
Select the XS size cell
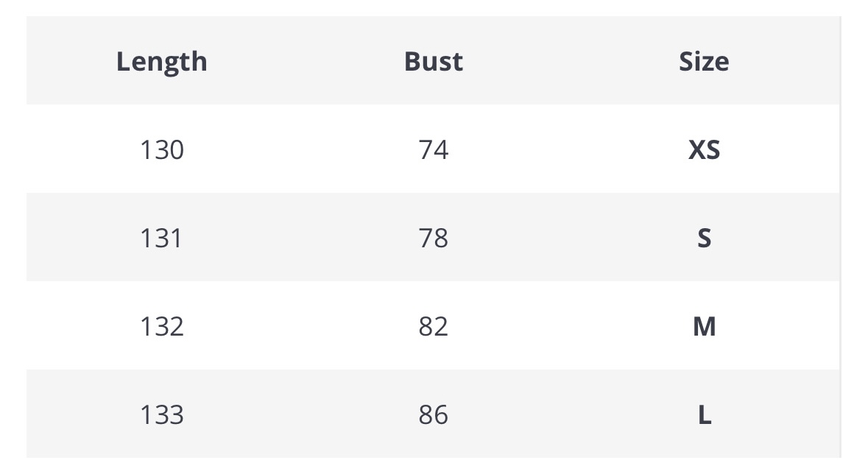(704, 149)
